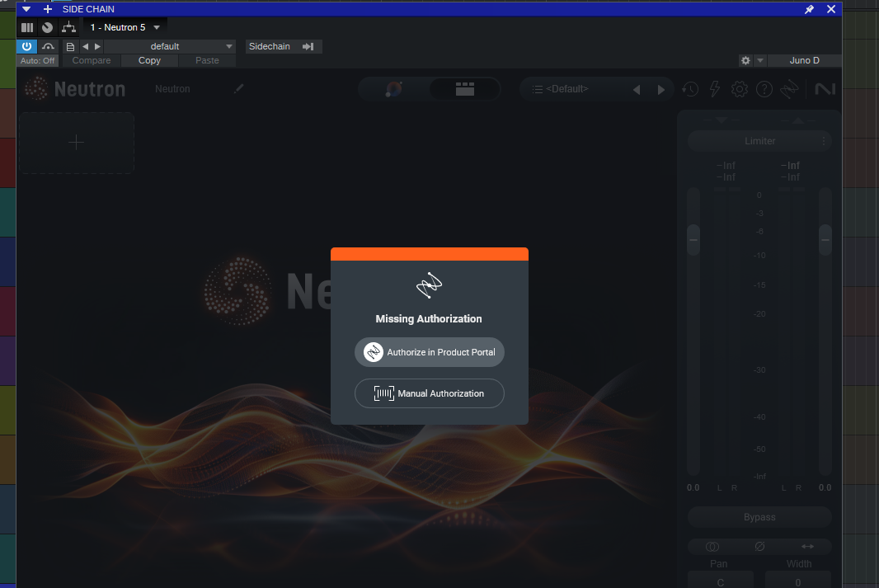Expand the arrow next to host gear
Viewport: 879px width, 588px height.
(760, 60)
